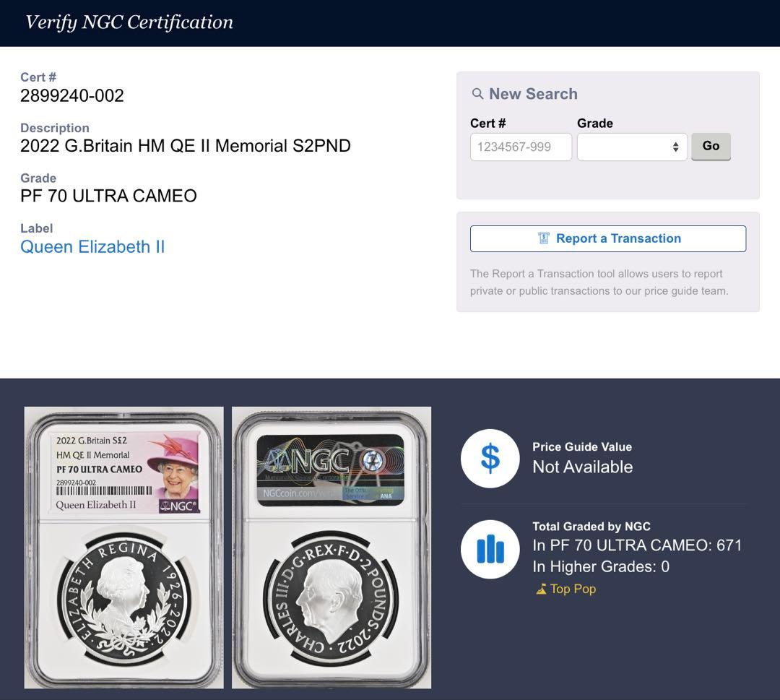Focus the Cert # search input field
Screen dimensions: 780x700
521,147
